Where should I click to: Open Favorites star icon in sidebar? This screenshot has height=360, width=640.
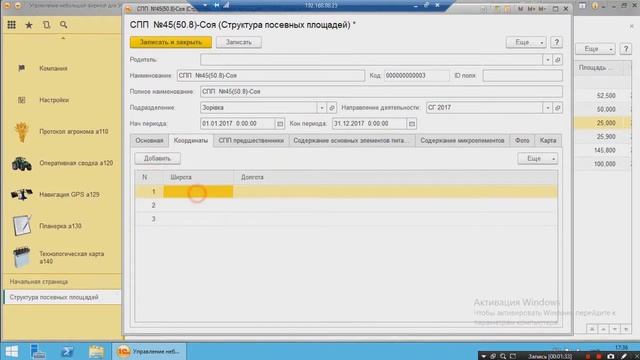click(x=29, y=25)
